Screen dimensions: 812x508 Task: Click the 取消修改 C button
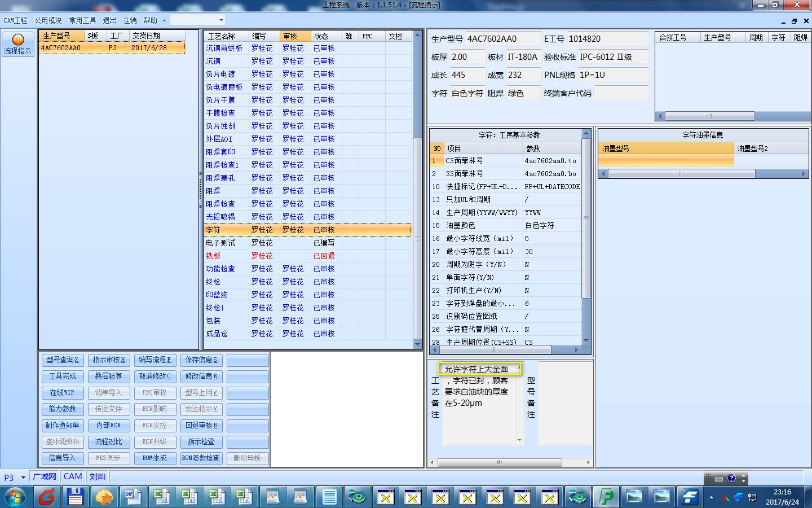click(x=155, y=376)
